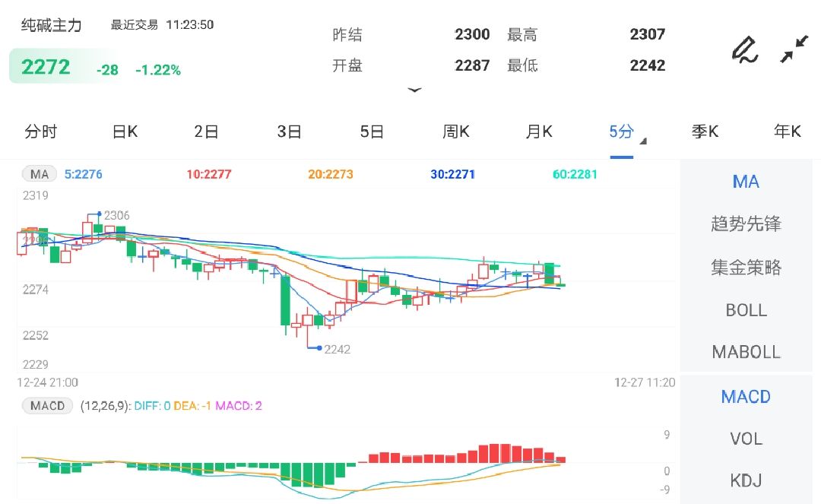Select the MABOLL overlay indicator
Screen dimensions: 821x504
pyautogui.click(x=746, y=352)
